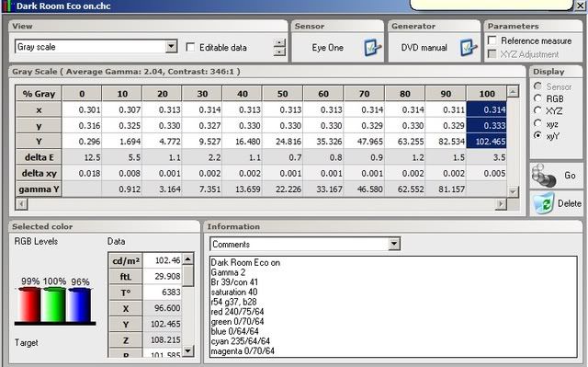Select the XYZ display radio button
The width and height of the screenshot is (588, 367).
537,110
